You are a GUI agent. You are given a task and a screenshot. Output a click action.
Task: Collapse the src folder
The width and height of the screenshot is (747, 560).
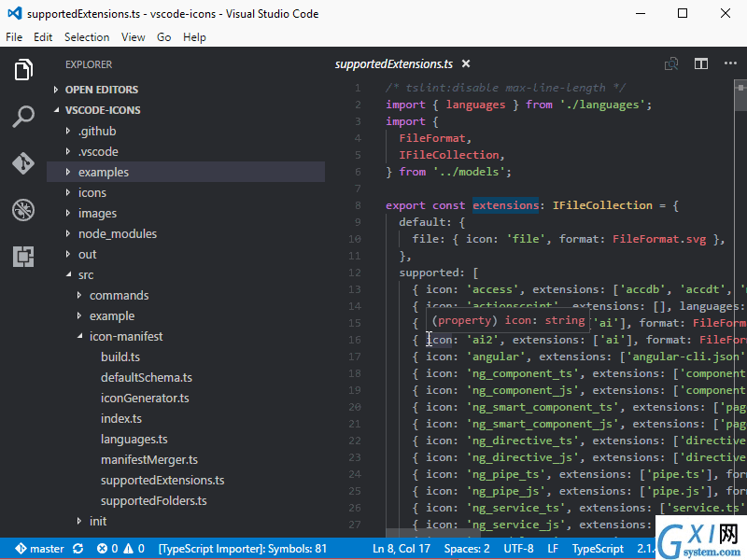click(68, 274)
